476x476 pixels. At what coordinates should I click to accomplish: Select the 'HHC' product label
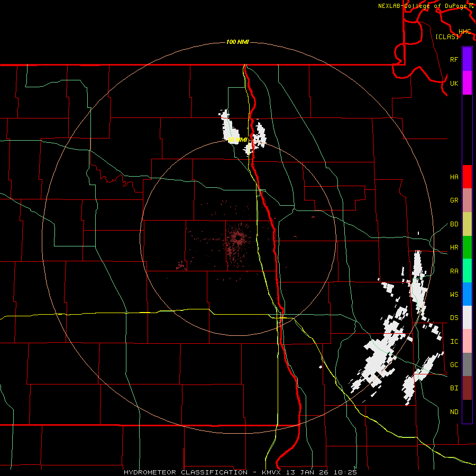pos(464,32)
